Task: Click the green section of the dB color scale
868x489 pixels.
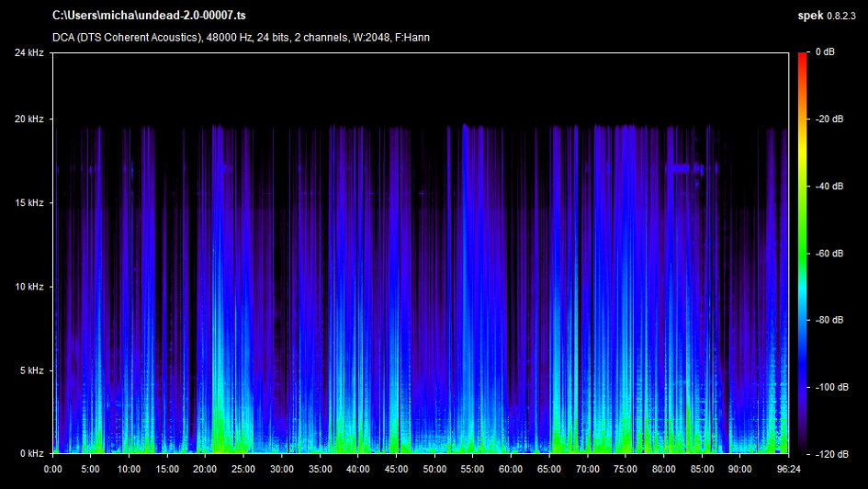Action: click(802, 239)
